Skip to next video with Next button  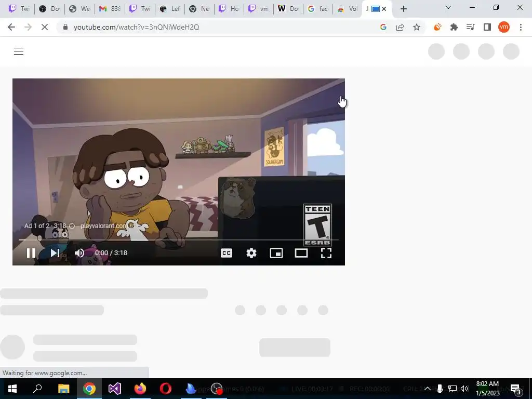pyautogui.click(x=55, y=253)
